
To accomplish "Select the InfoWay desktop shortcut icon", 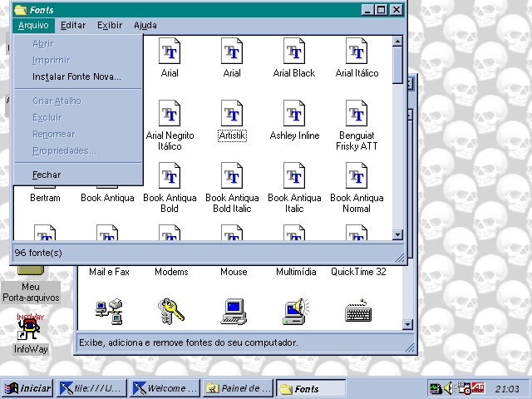I will [x=30, y=328].
